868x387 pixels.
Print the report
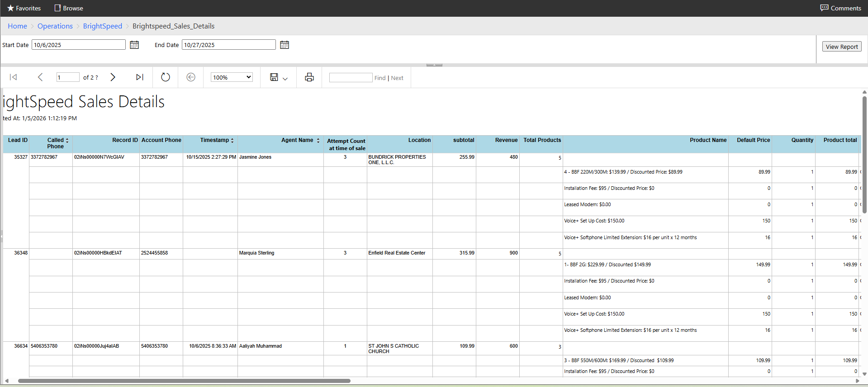[x=309, y=77]
